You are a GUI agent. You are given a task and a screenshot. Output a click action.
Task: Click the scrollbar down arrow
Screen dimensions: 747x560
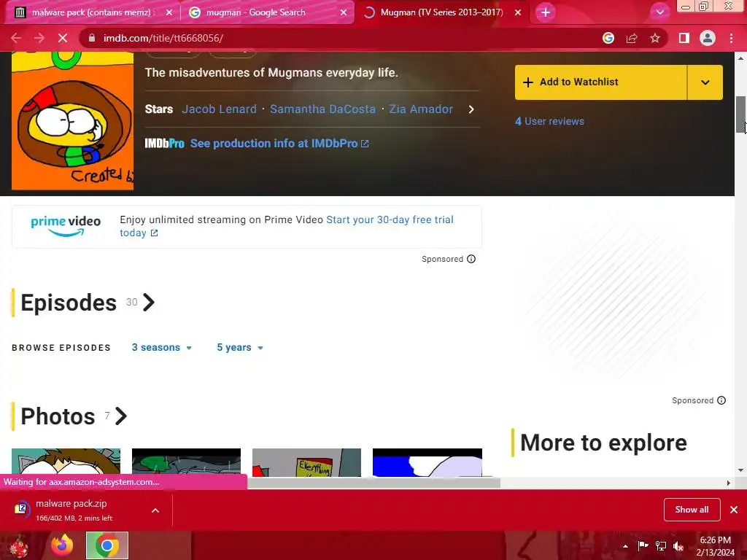[x=741, y=470]
